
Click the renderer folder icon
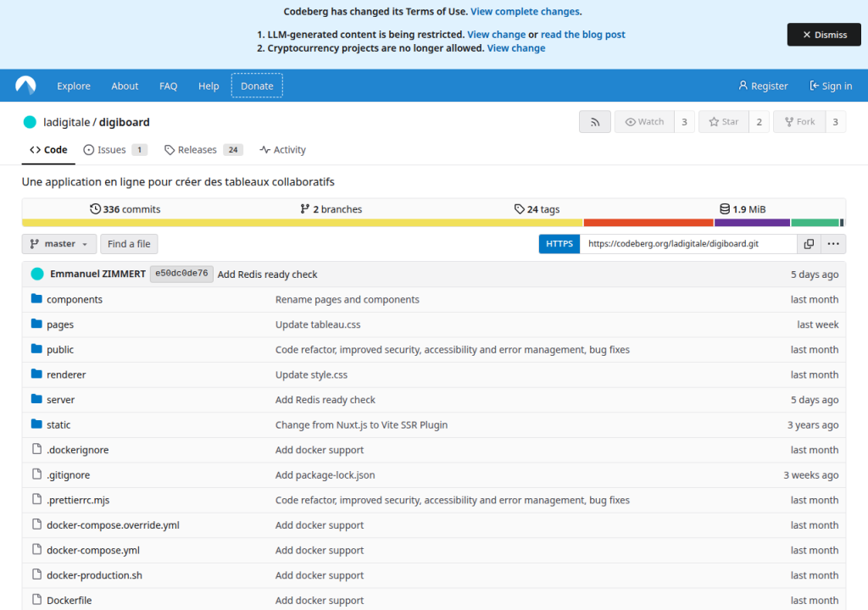(36, 374)
